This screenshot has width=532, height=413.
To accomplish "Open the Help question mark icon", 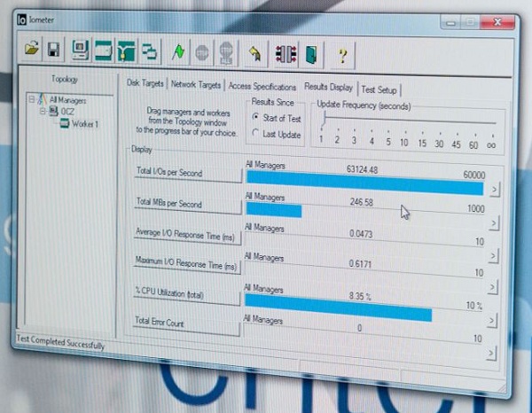I will coord(343,58).
